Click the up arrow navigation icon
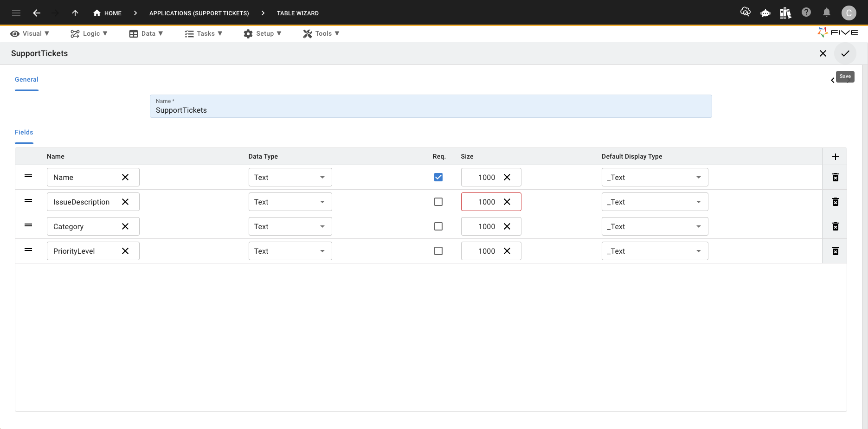The image size is (868, 429). coord(75,13)
